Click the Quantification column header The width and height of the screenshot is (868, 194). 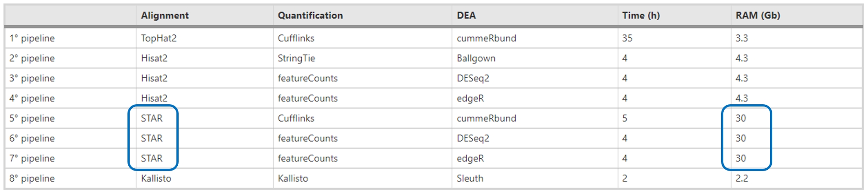310,15
